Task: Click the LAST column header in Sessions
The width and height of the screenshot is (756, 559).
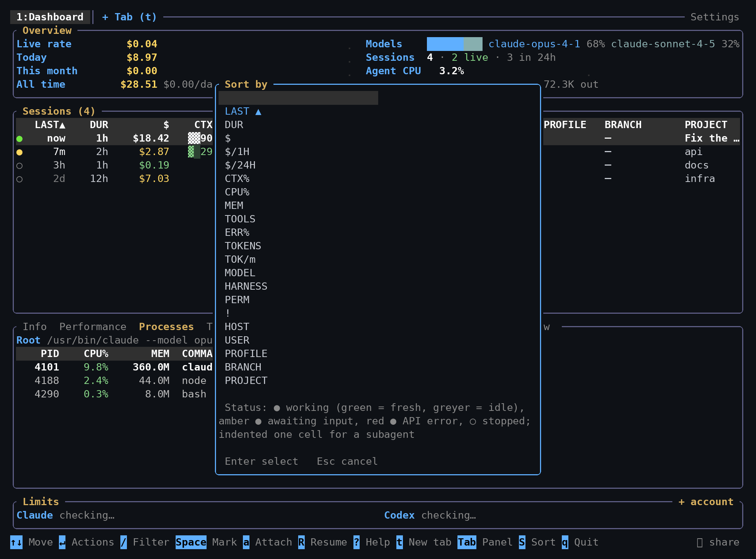Action: click(x=50, y=125)
